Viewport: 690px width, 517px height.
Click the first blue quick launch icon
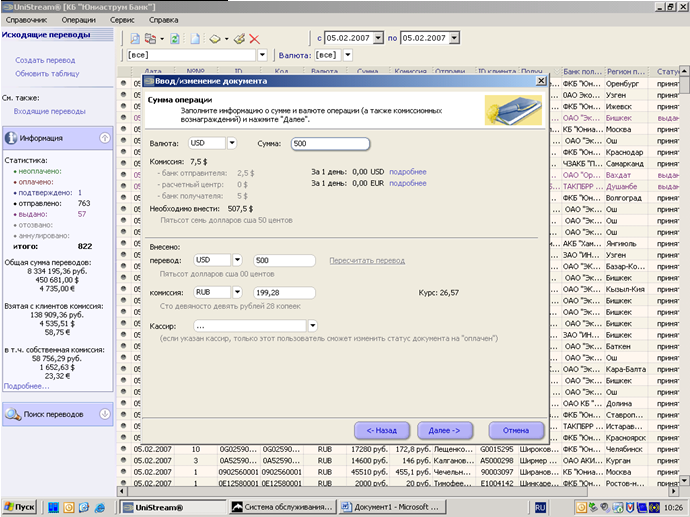tap(53, 507)
